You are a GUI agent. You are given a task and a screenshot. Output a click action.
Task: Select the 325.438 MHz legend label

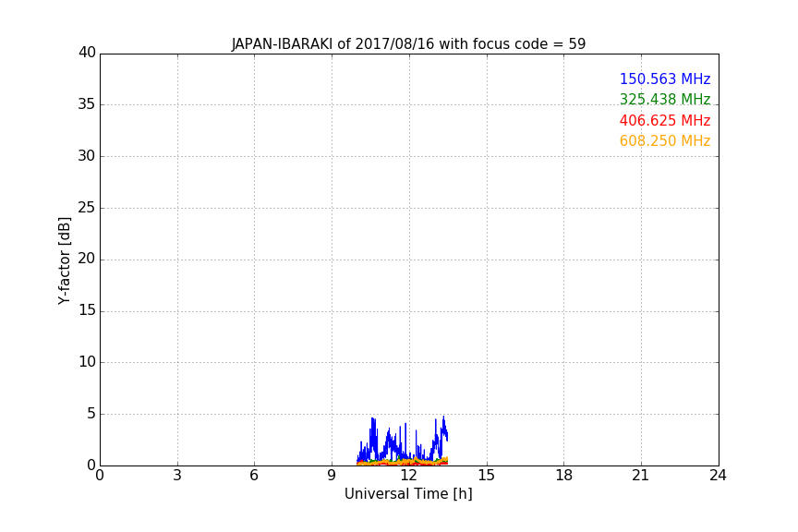tap(665, 99)
